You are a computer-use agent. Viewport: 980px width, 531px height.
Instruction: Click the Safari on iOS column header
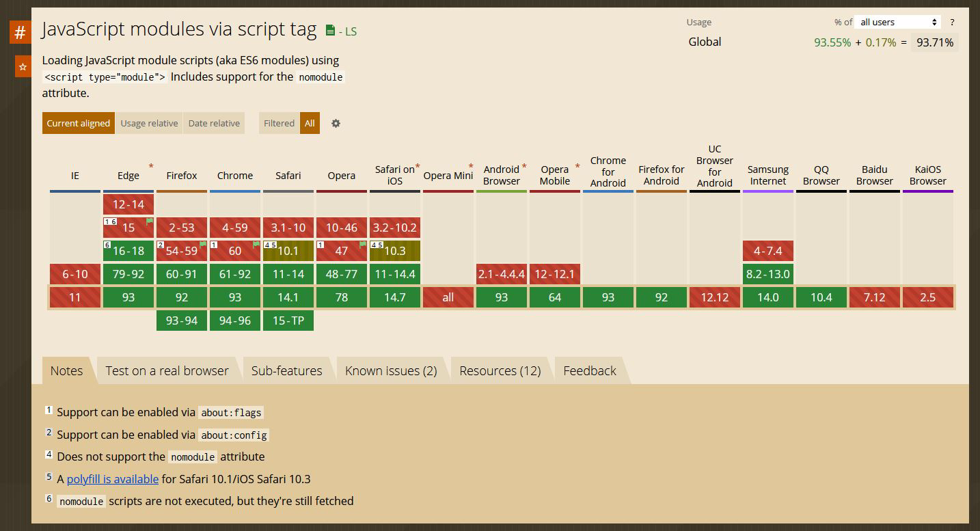coord(395,175)
